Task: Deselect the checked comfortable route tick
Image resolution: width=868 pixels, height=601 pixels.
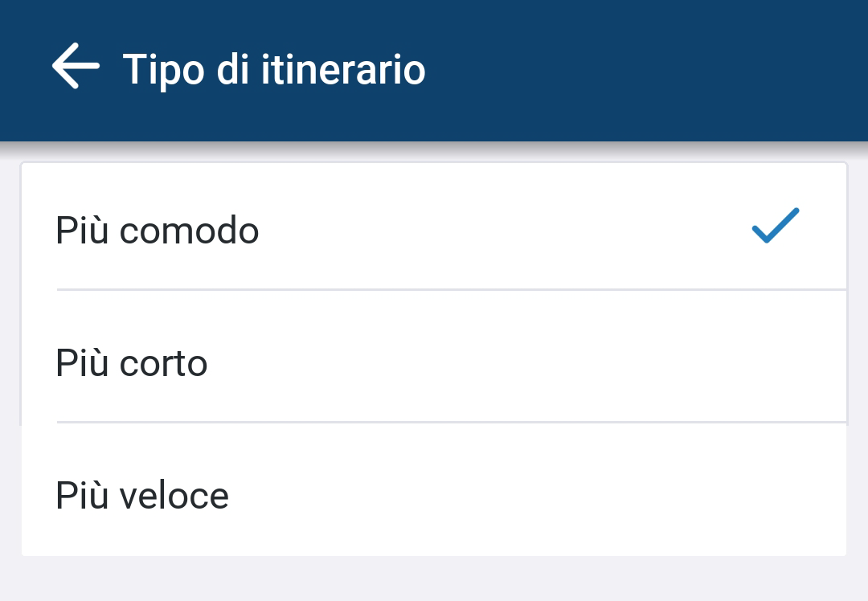Action: [775, 226]
